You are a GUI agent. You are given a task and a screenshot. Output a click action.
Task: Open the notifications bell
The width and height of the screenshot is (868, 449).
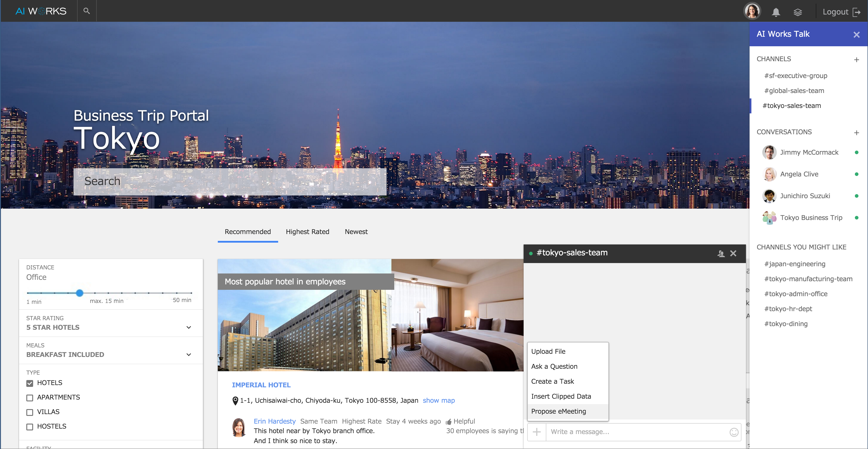tap(776, 12)
